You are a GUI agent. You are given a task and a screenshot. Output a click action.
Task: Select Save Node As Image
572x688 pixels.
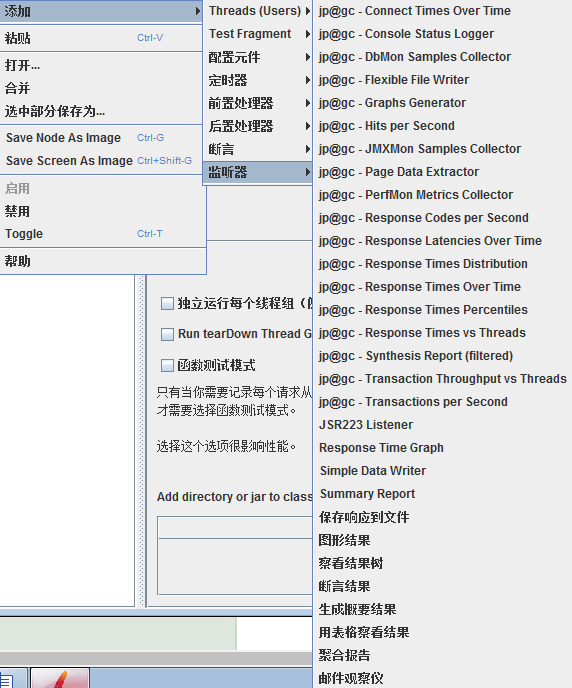pyautogui.click(x=102, y=138)
